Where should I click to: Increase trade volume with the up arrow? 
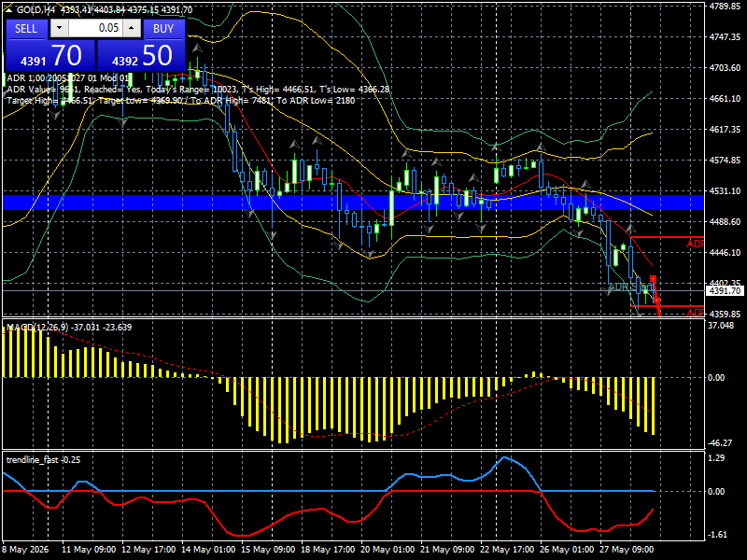click(132, 28)
